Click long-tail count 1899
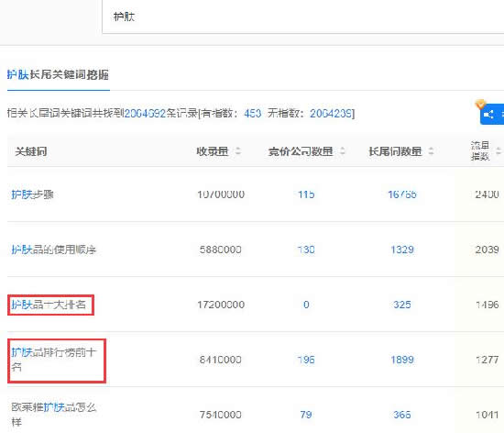This screenshot has height=433, width=504. point(402,360)
